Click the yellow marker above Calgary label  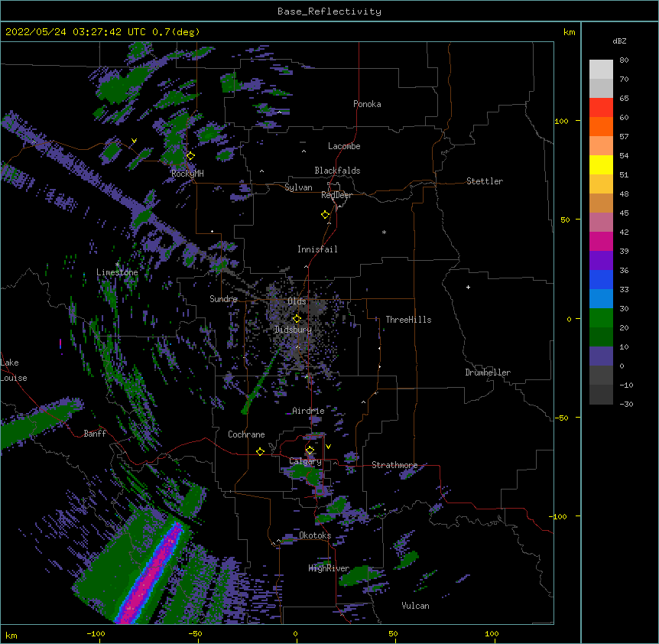coord(310,450)
